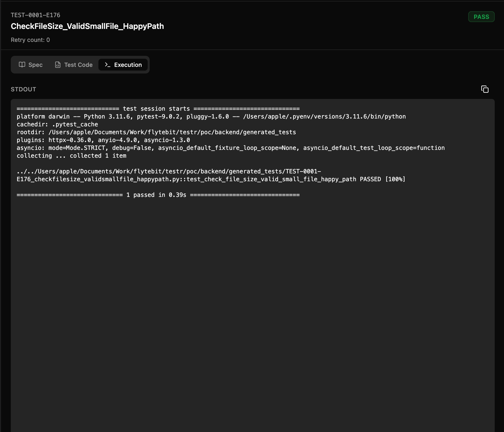This screenshot has width=504, height=432.
Task: Click the 'cachedir: .pytest_cache' line
Action: (57, 124)
